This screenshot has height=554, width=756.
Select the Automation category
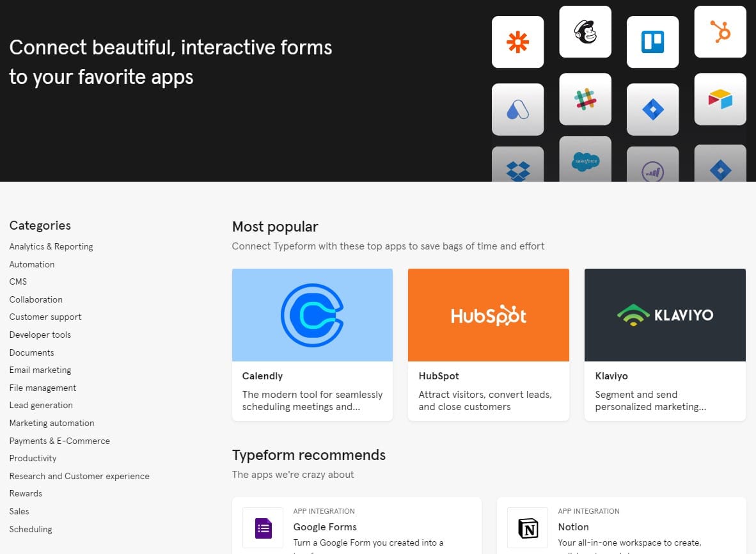point(32,264)
